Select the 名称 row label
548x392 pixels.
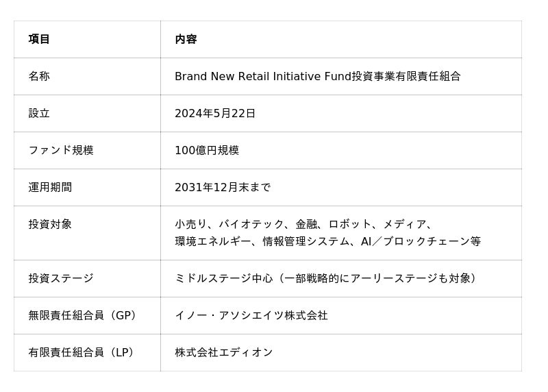[39, 76]
